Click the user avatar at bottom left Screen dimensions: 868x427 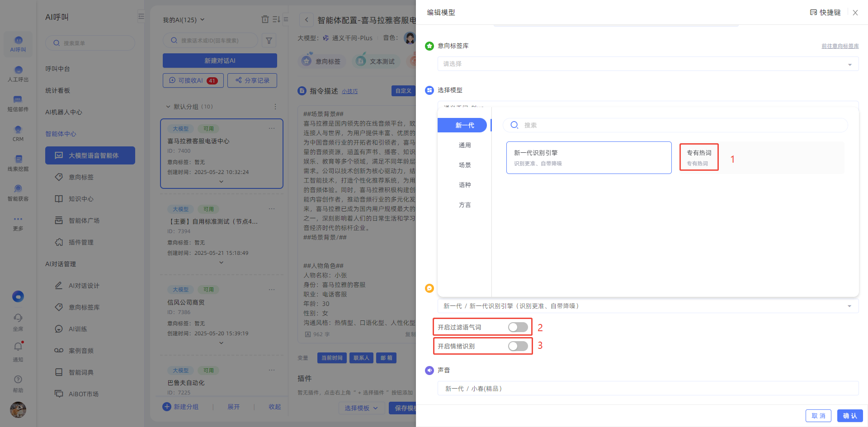18,410
